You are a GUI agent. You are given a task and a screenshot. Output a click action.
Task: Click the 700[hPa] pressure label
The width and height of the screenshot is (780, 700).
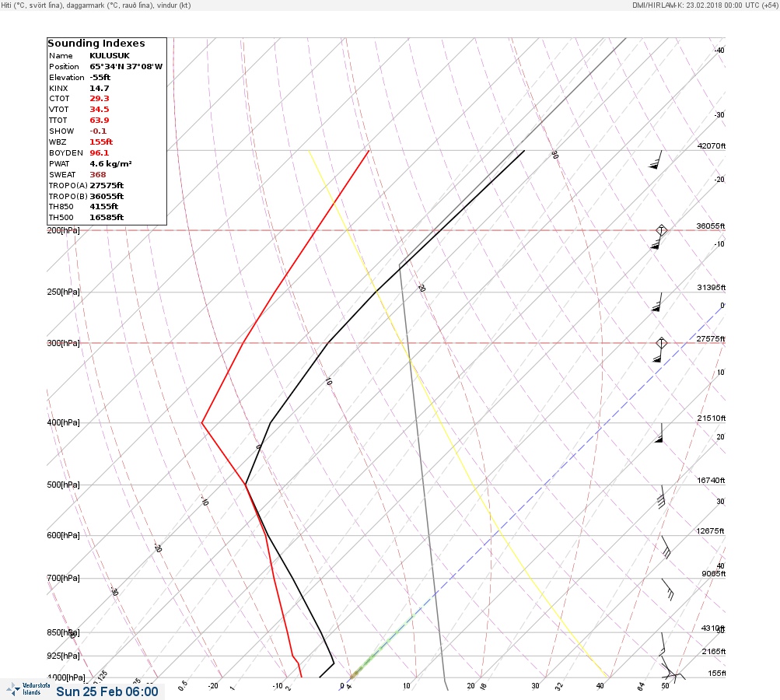[x=63, y=578]
